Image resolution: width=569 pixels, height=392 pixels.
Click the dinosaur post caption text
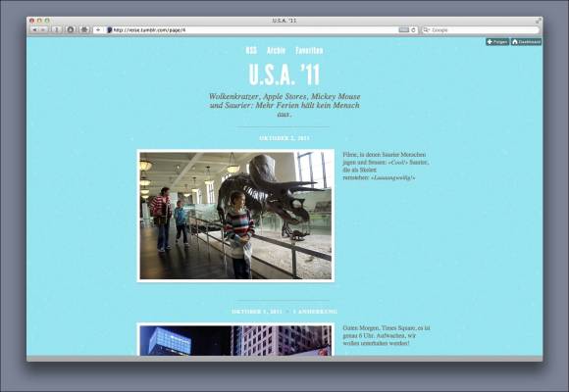(x=387, y=166)
